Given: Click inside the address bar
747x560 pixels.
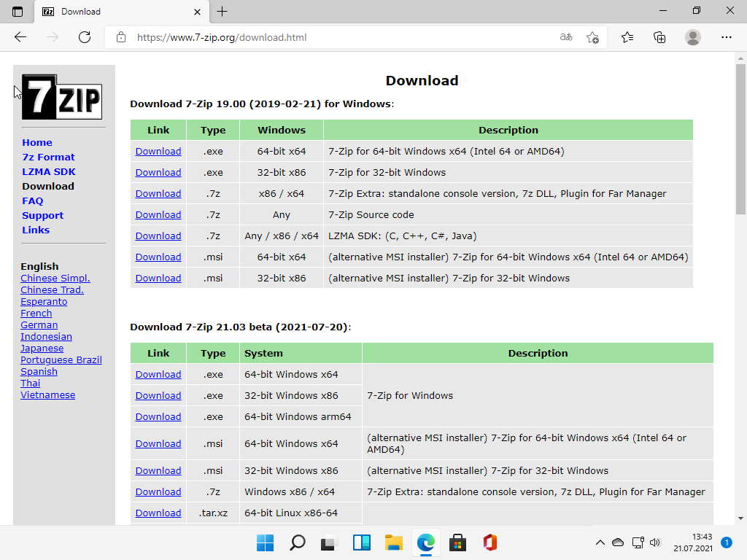Looking at the screenshot, I should click(x=328, y=37).
